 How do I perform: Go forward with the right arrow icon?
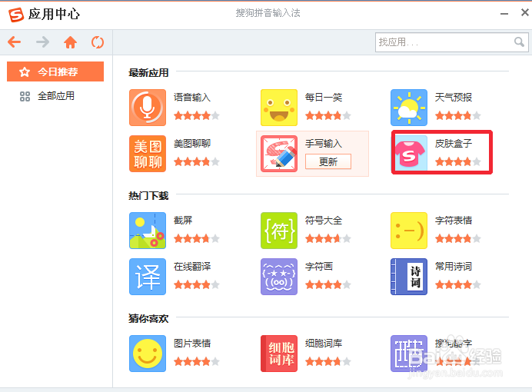[42, 42]
